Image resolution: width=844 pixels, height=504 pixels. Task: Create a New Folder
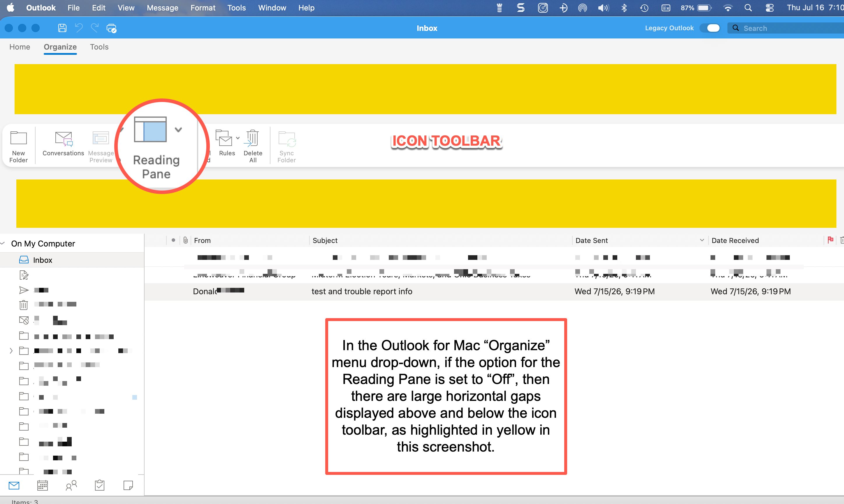18,147
